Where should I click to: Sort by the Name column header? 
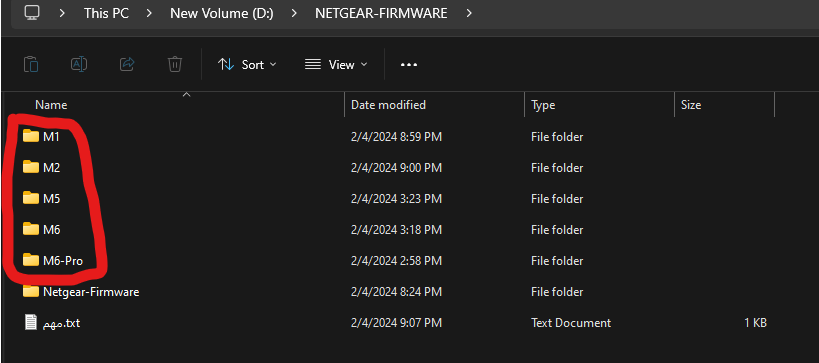(51, 105)
